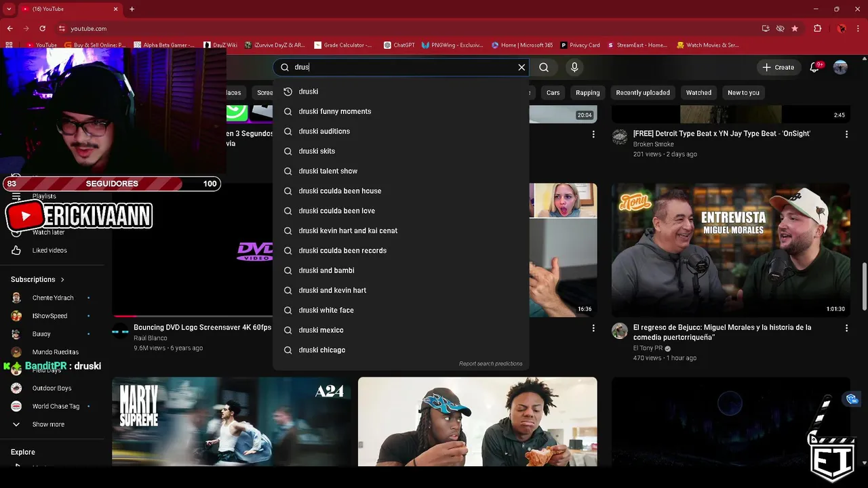Close the YouTube browser tab

coord(116,9)
